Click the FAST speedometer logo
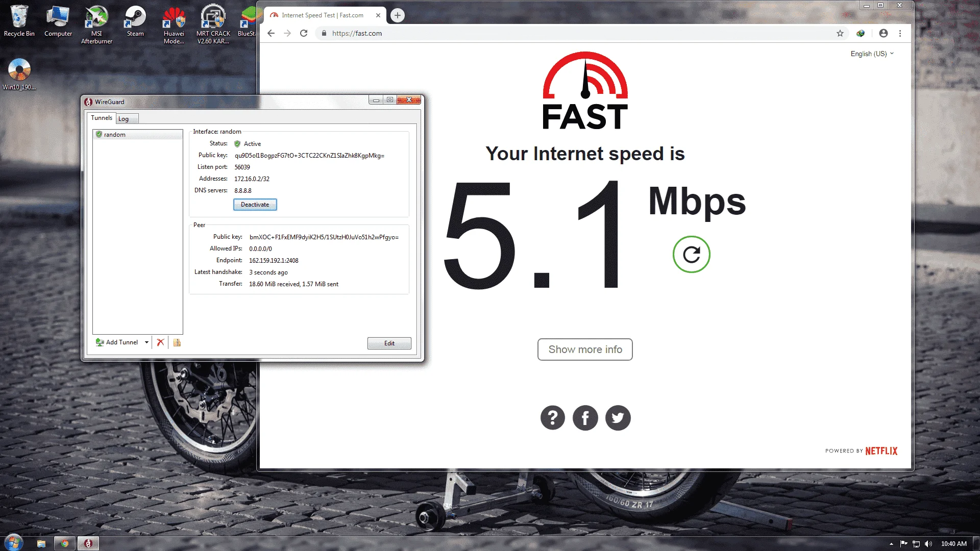Screen dimensions: 980x551 585,90
